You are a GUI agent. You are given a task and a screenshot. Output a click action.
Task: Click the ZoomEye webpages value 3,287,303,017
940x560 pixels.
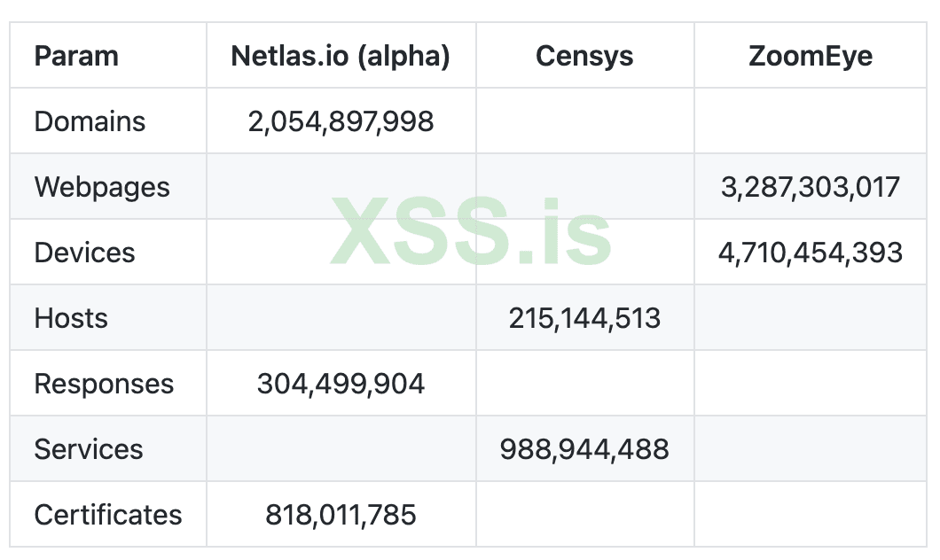(x=810, y=187)
